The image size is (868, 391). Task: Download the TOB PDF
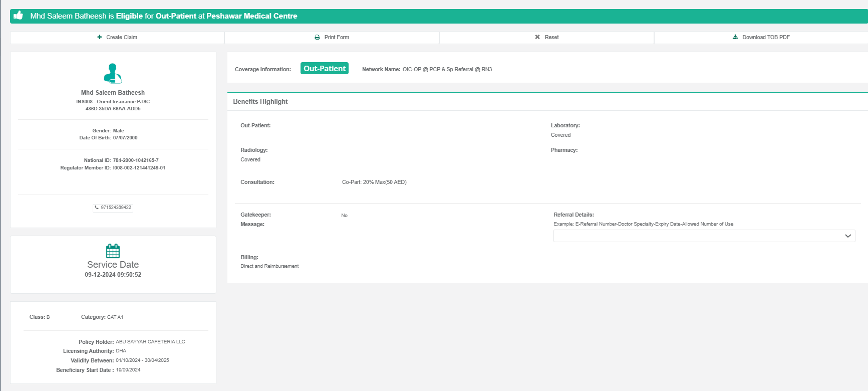[x=761, y=37]
